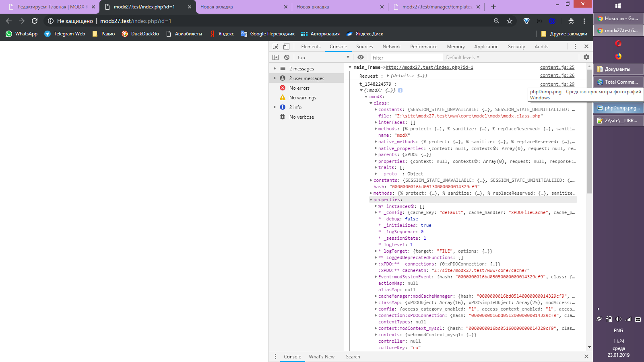Bookmark this page with star icon
This screenshot has height=362, width=644.
[x=510, y=21]
